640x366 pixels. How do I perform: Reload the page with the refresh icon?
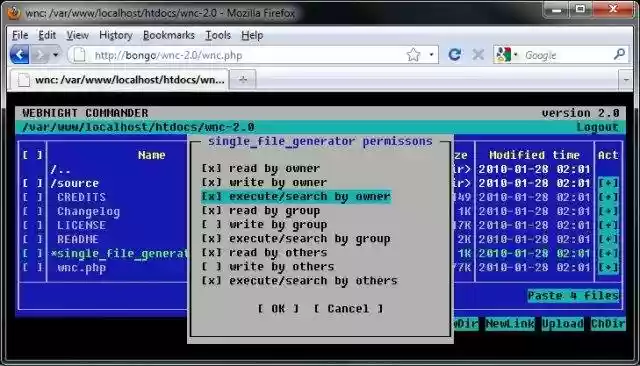(x=455, y=55)
